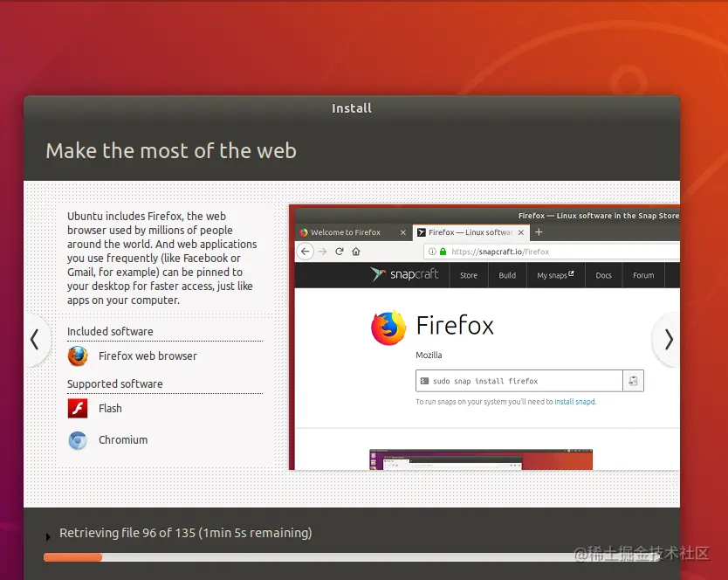The width and height of the screenshot is (728, 580).
Task: Open My snaps link on snapcraft
Action: [x=555, y=275]
